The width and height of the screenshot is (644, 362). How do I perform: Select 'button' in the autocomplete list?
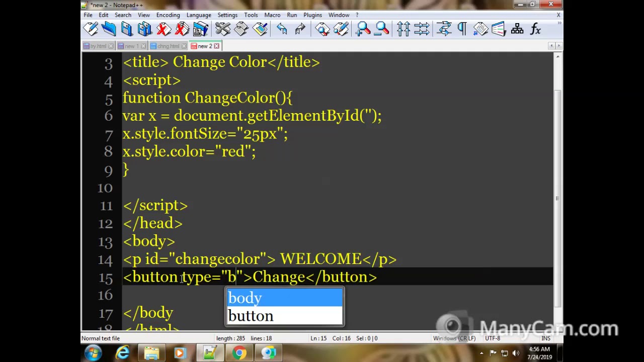coord(285,316)
